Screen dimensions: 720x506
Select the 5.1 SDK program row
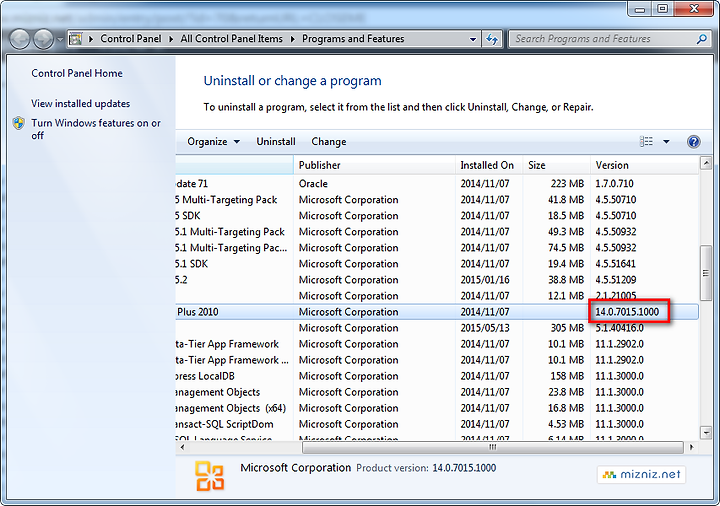(x=437, y=264)
